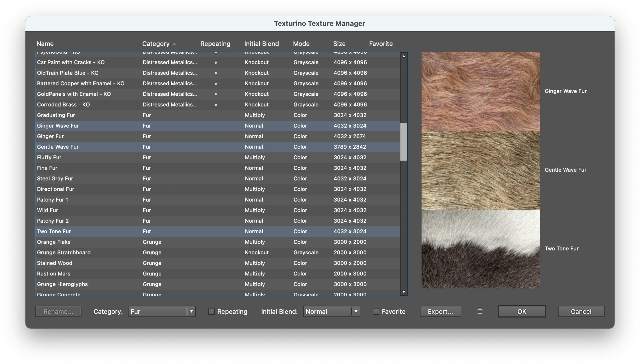Image resolution: width=640 pixels, height=364 pixels.
Task: Delete the selected textures with trash icon
Action: click(x=479, y=311)
